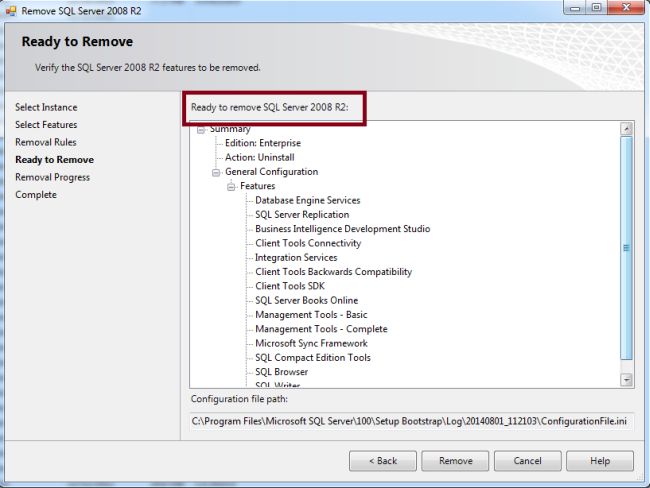Select Client Tools SDK item
The height and width of the screenshot is (488, 650).
290,286
